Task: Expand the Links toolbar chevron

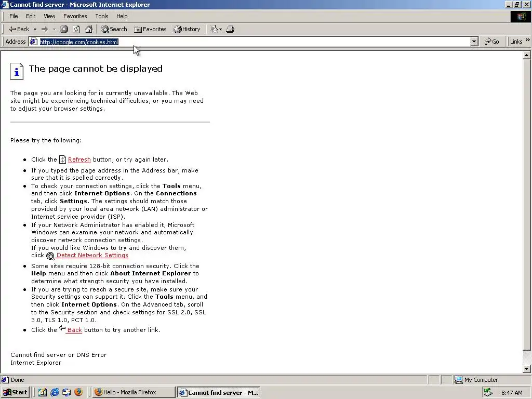Action: pyautogui.click(x=528, y=40)
